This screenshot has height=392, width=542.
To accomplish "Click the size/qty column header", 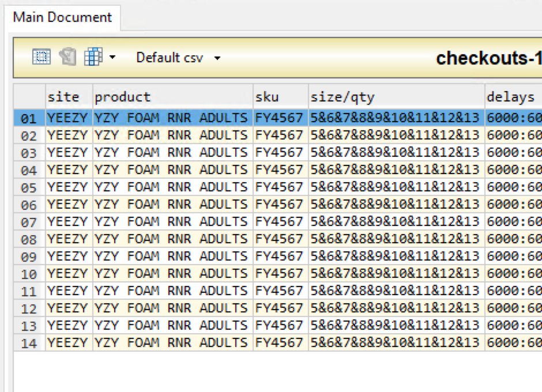I will (x=397, y=97).
